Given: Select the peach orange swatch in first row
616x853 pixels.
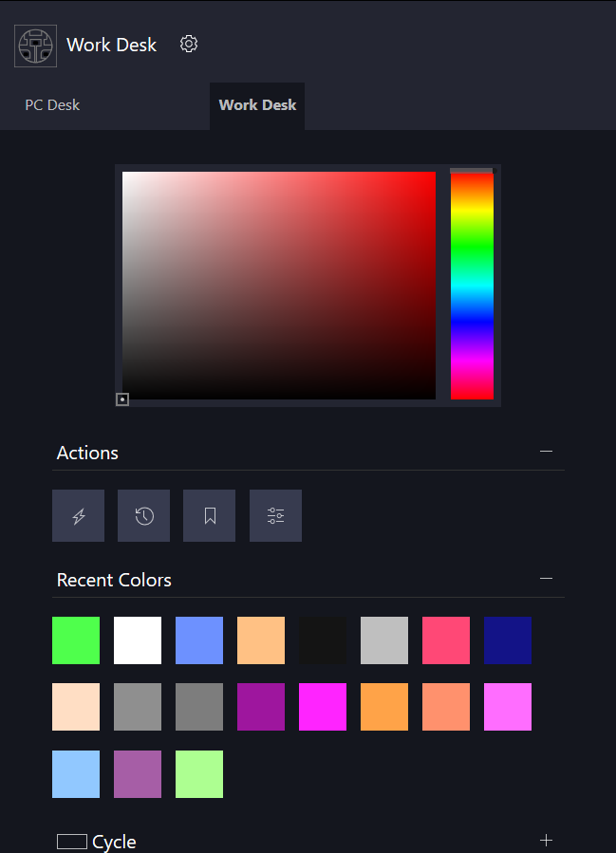Looking at the screenshot, I should coord(261,640).
